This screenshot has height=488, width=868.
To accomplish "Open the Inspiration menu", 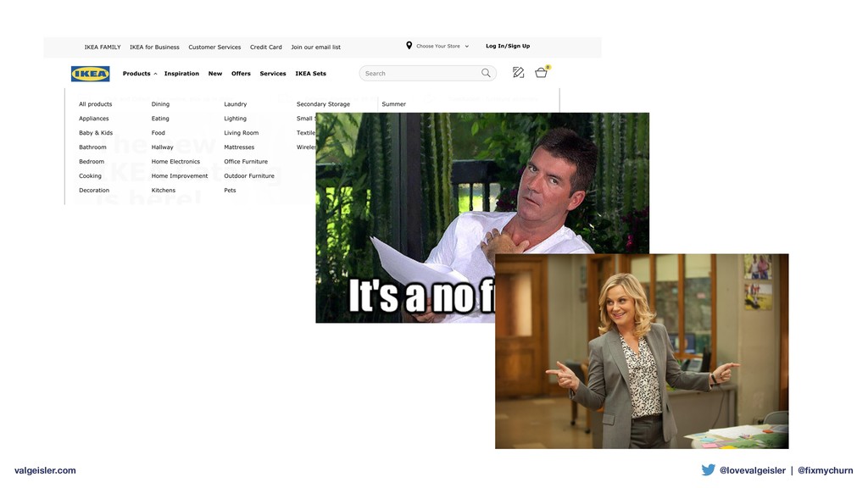I will coord(181,74).
